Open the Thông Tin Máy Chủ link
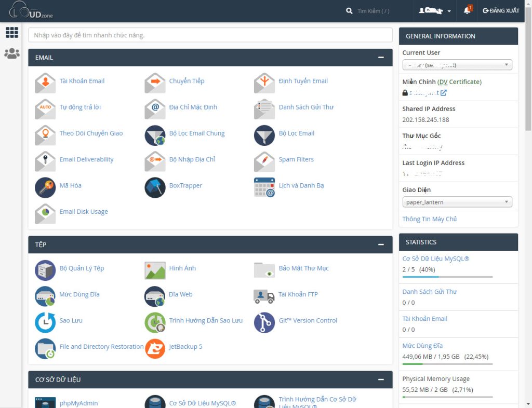Viewport: 532px width, 408px height. tap(429, 219)
